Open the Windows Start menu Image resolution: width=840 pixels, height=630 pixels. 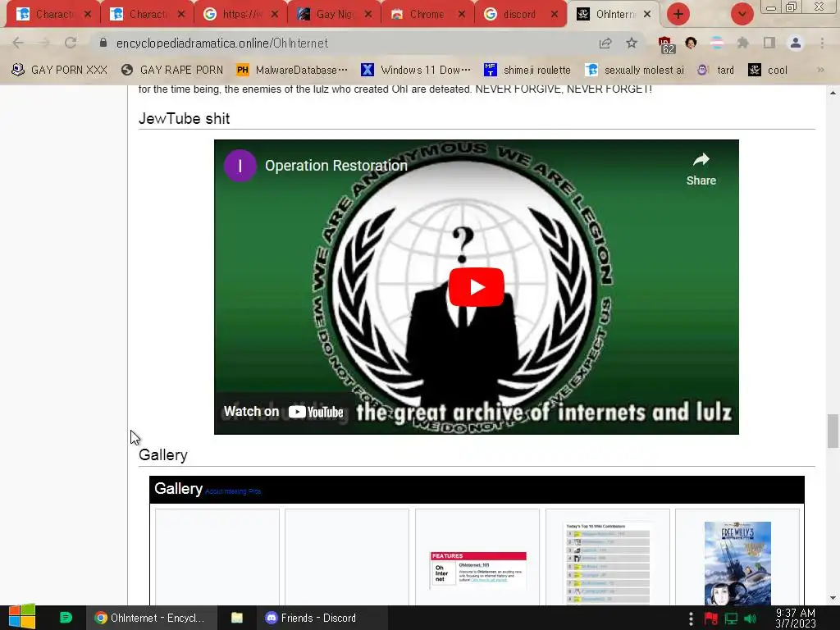pos(21,618)
